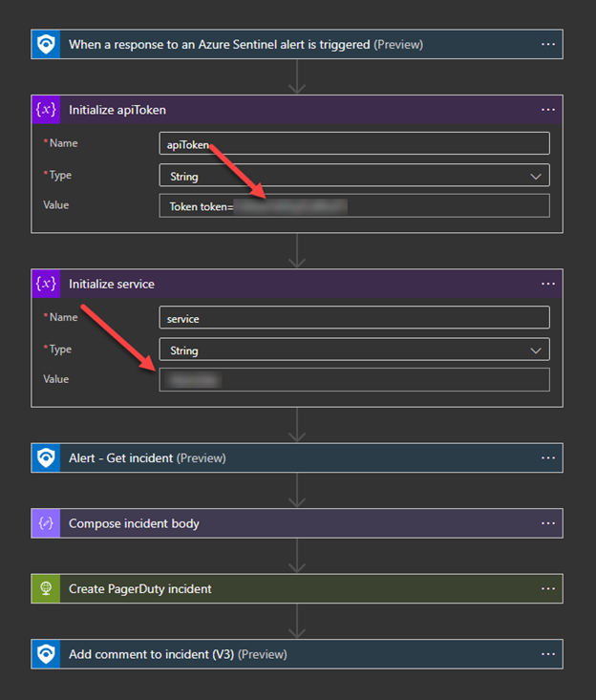
Task: Open options menu for Initialize service
Action: point(548,284)
